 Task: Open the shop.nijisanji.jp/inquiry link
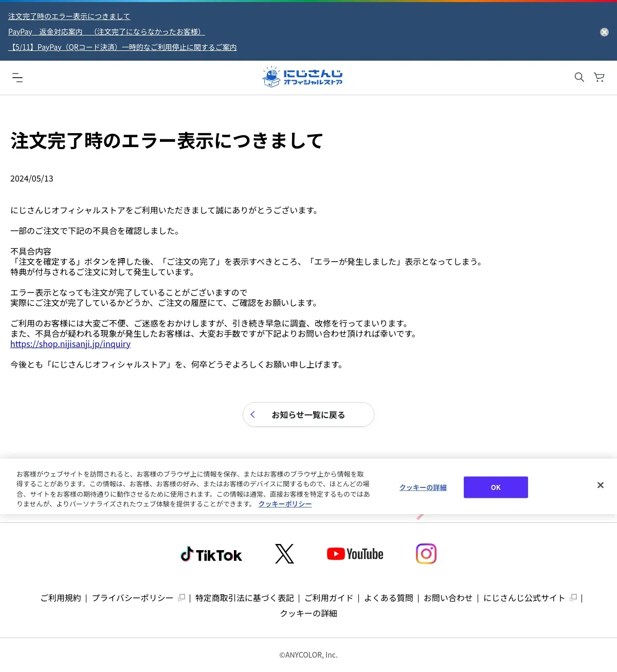click(x=70, y=344)
